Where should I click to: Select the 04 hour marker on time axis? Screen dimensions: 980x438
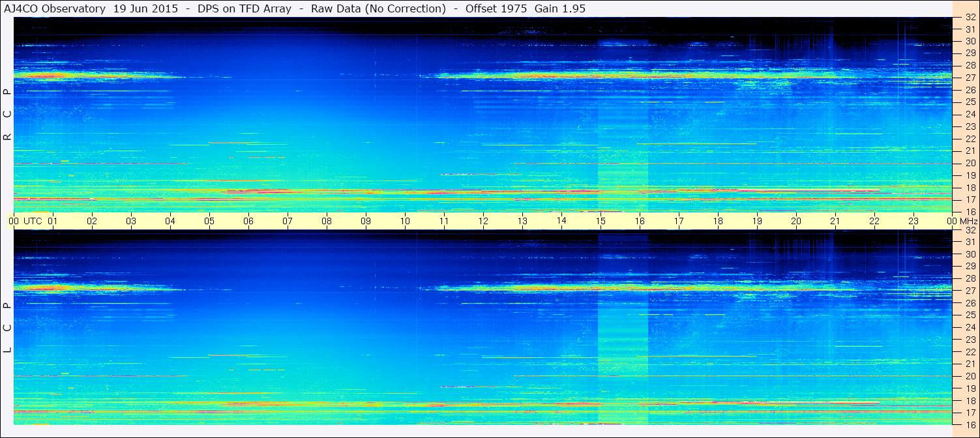tap(170, 221)
